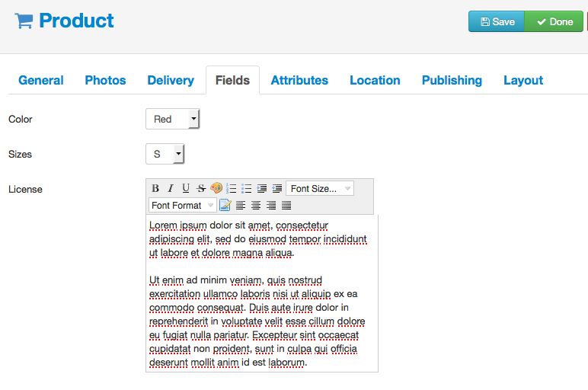
Task: Switch to the General tab
Action: coord(41,80)
